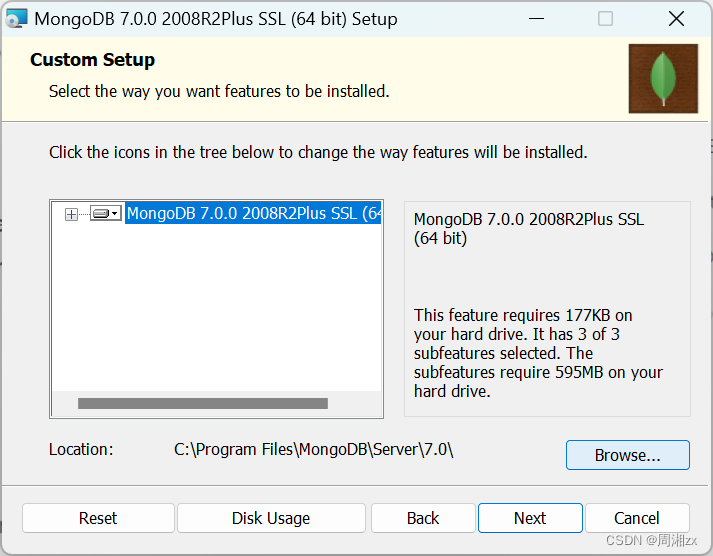This screenshot has width=713, height=556.
Task: Click the 'Location:' label
Action: 81,450
